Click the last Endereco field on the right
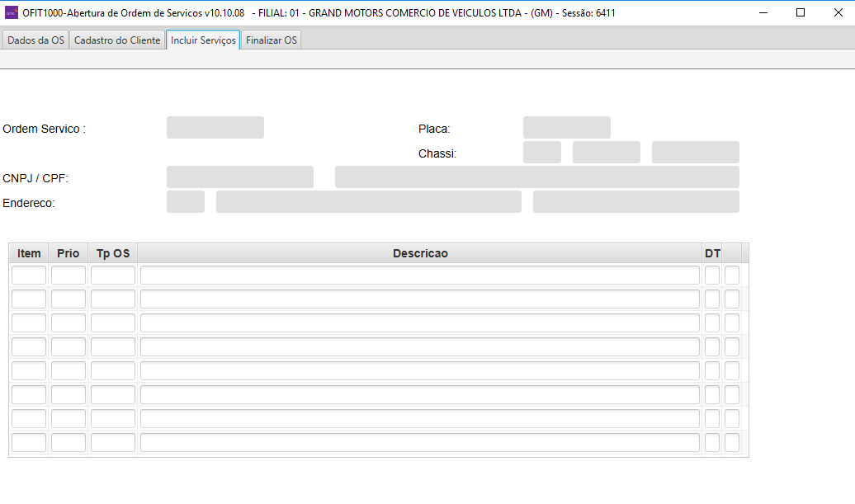The height and width of the screenshot is (504, 855). pyautogui.click(x=635, y=201)
